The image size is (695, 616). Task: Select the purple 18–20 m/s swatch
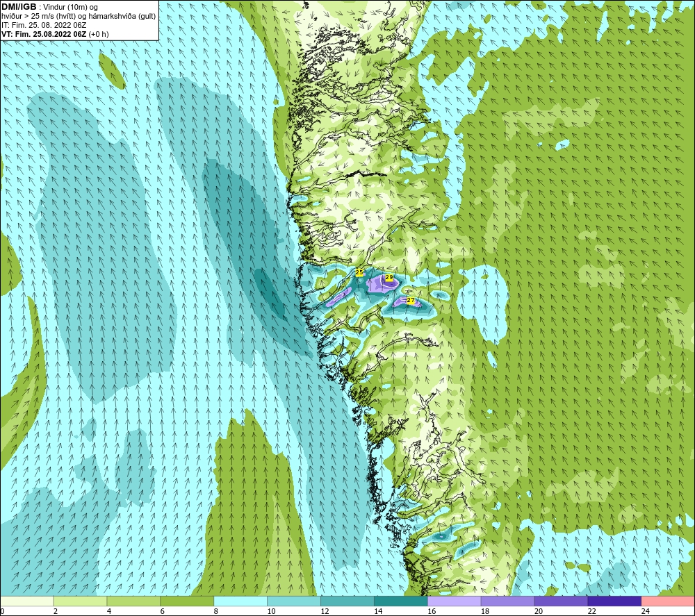[x=507, y=601]
